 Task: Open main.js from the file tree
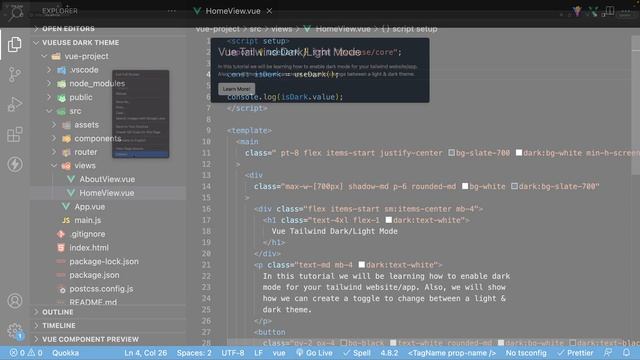[87, 220]
